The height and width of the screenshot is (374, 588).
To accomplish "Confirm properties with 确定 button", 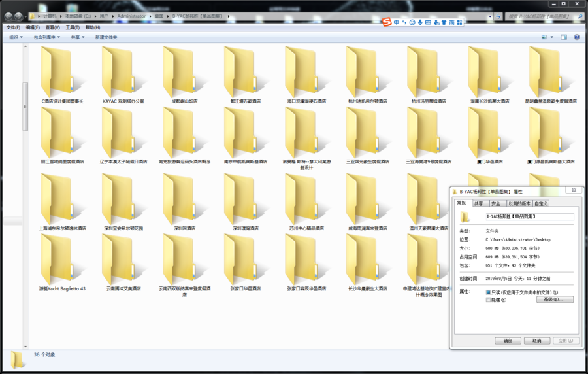I will click(x=508, y=341).
